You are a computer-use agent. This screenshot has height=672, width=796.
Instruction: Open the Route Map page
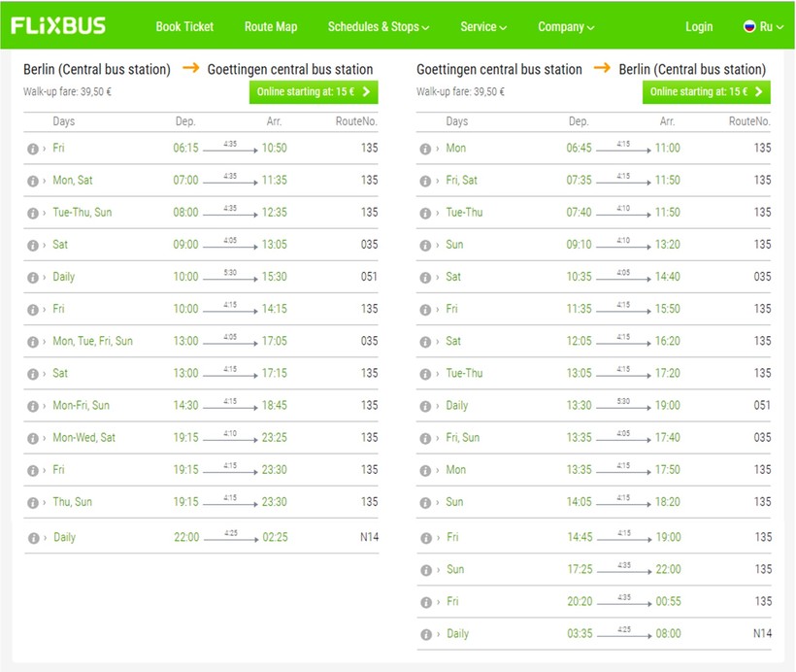[x=271, y=27]
